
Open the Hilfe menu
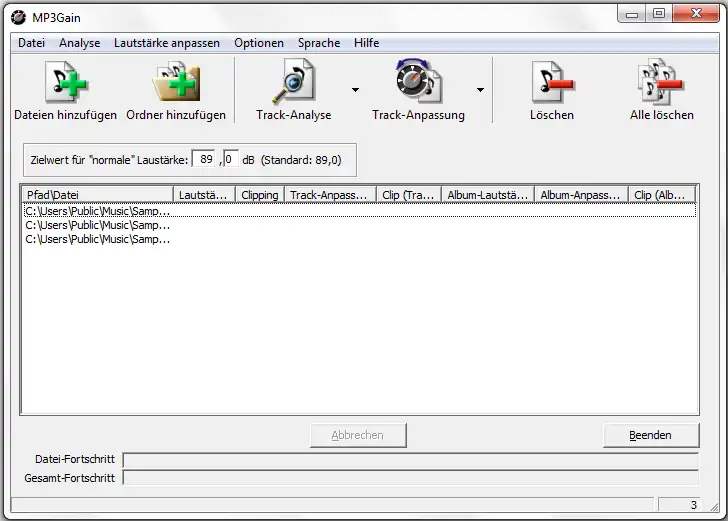[x=366, y=43]
